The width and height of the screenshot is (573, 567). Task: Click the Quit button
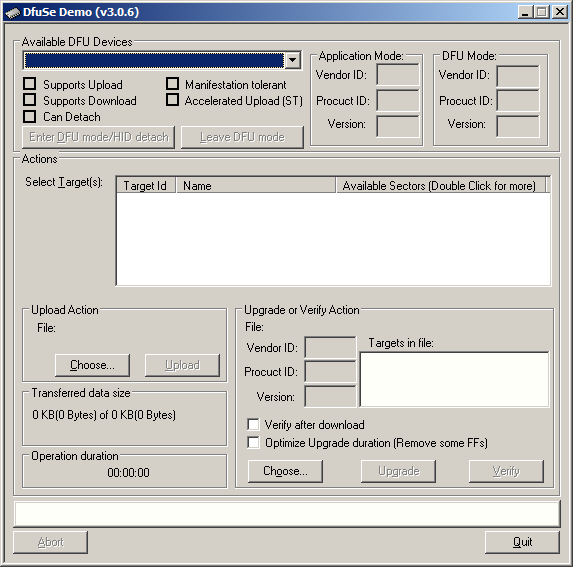(522, 542)
